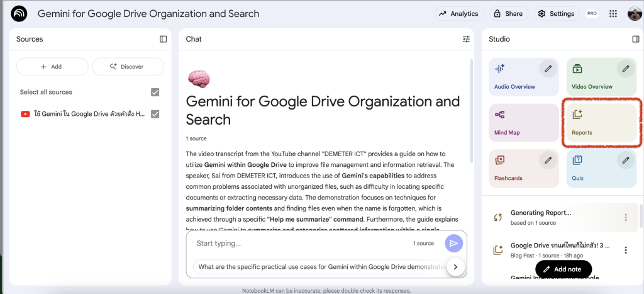
Task: Collapse the Sources panel
Action: tap(164, 39)
